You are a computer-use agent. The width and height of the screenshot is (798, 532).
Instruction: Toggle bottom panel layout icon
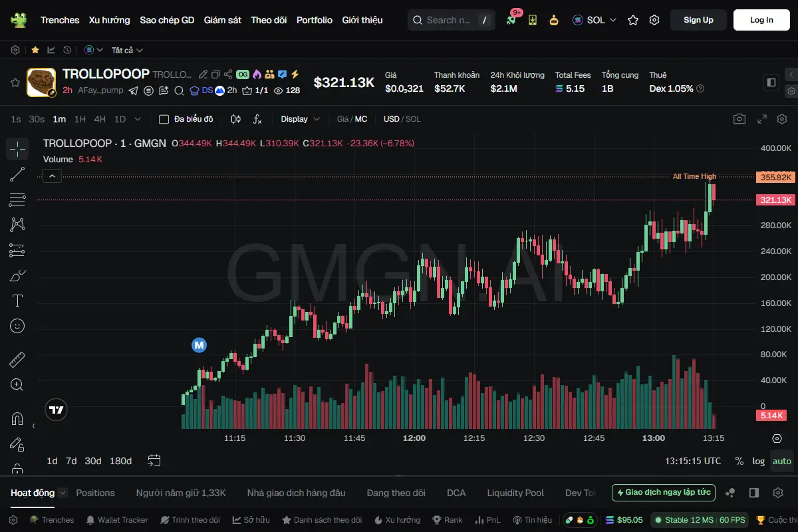pos(754,493)
